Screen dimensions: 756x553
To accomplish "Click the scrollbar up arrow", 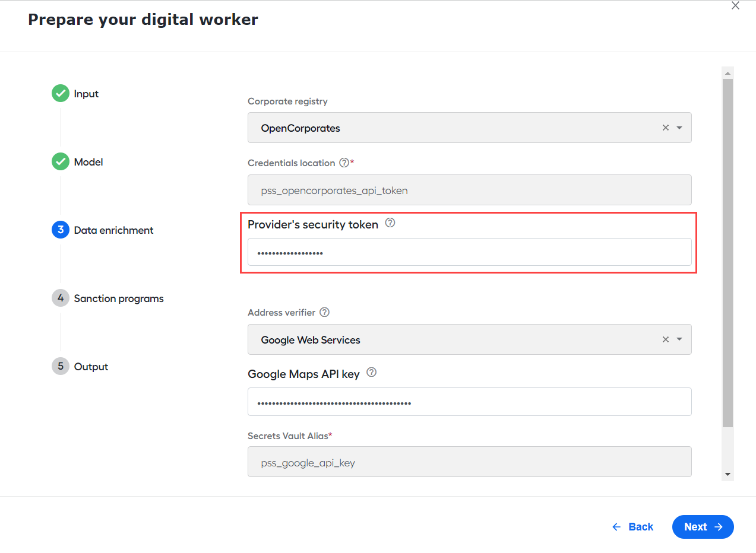I will tap(727, 72).
